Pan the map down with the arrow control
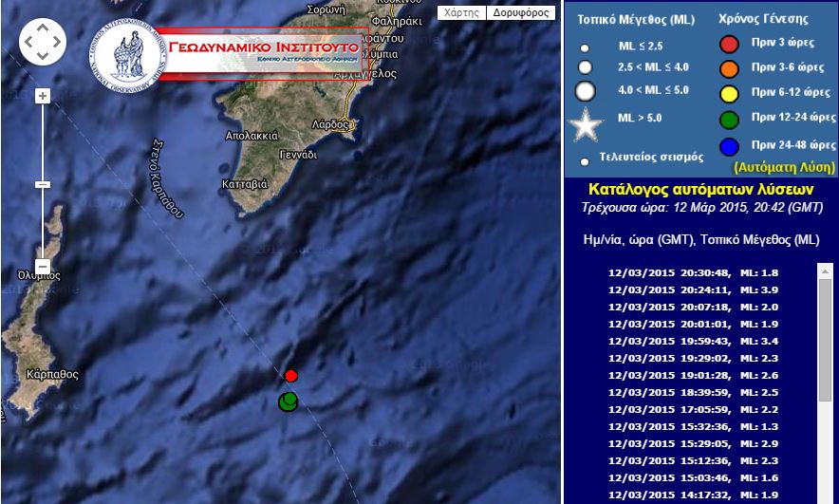This screenshot has height=504, width=839. [43, 56]
